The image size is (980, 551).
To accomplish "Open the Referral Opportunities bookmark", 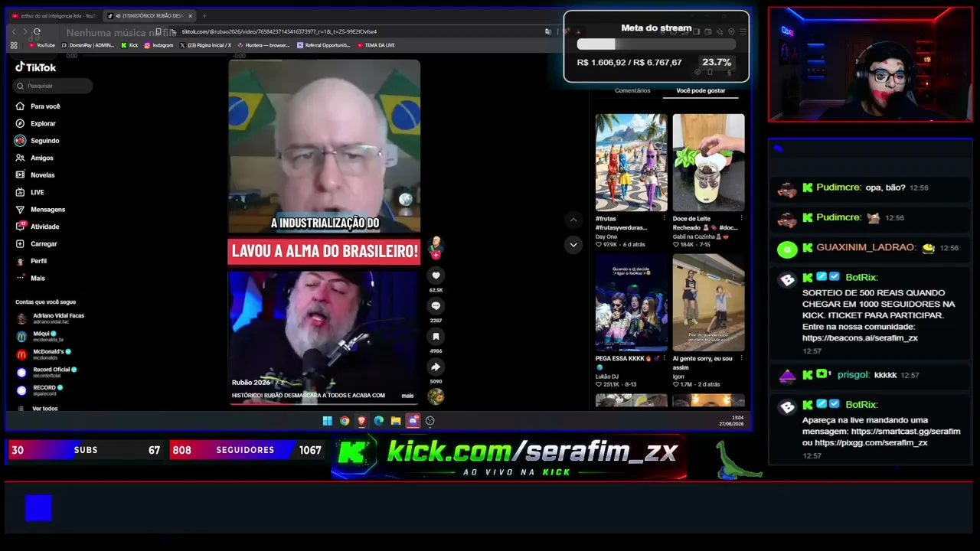I will [x=323, y=45].
